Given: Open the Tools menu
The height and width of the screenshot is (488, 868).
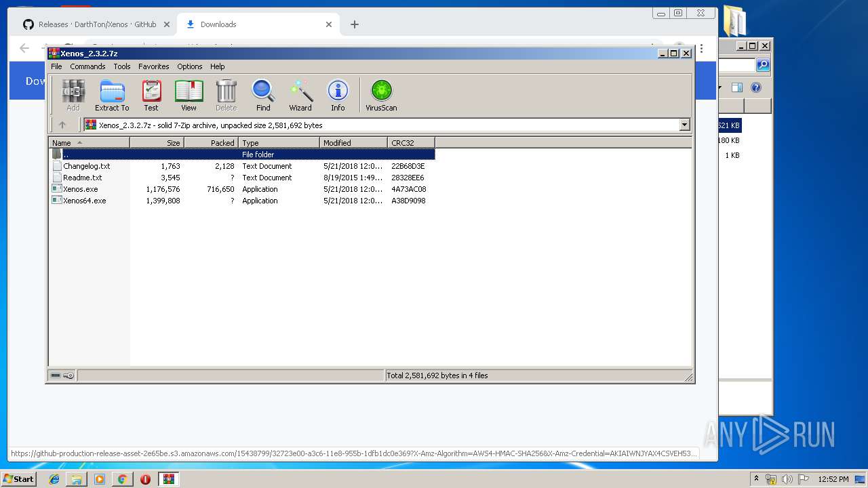Looking at the screenshot, I should (122, 66).
